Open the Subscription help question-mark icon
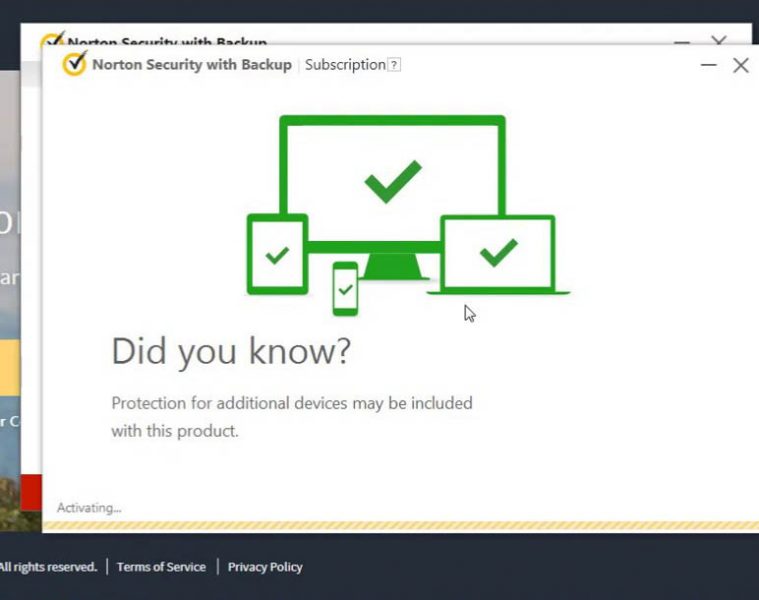The image size is (759, 600). coord(395,65)
